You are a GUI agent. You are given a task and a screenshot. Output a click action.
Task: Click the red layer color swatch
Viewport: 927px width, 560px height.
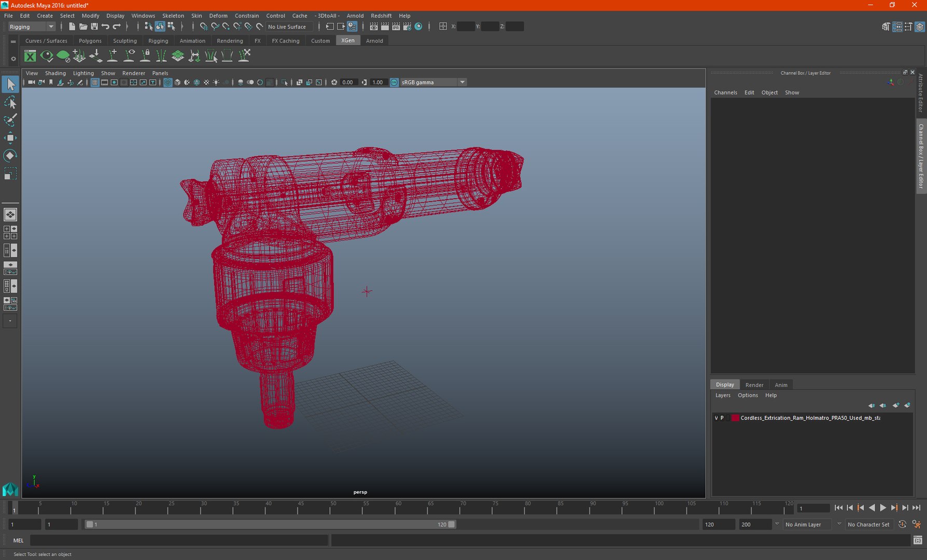[x=735, y=418]
